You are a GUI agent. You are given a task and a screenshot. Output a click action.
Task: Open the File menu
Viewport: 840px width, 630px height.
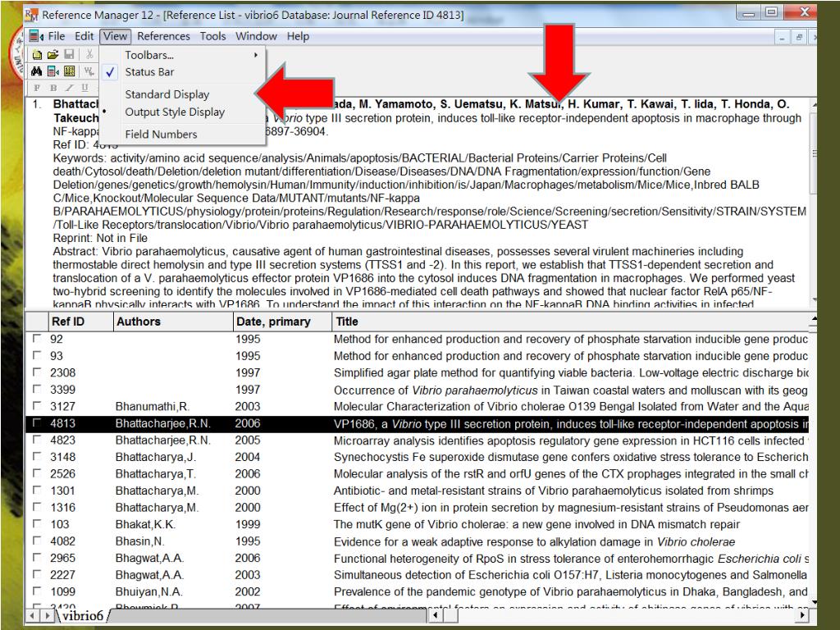pos(57,36)
